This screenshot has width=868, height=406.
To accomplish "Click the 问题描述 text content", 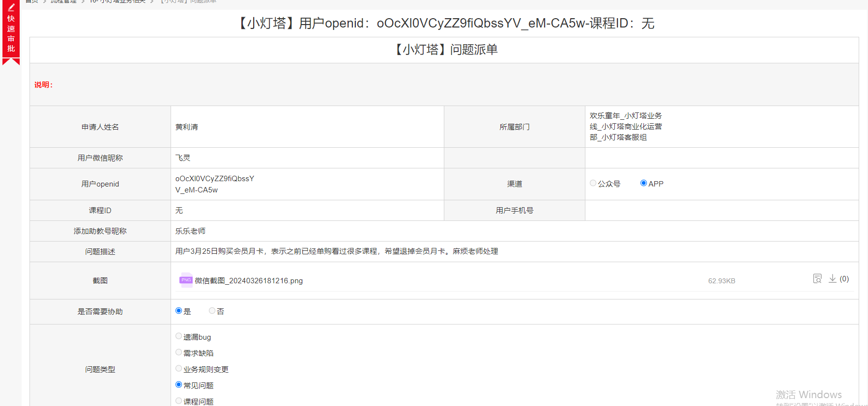I will (337, 251).
